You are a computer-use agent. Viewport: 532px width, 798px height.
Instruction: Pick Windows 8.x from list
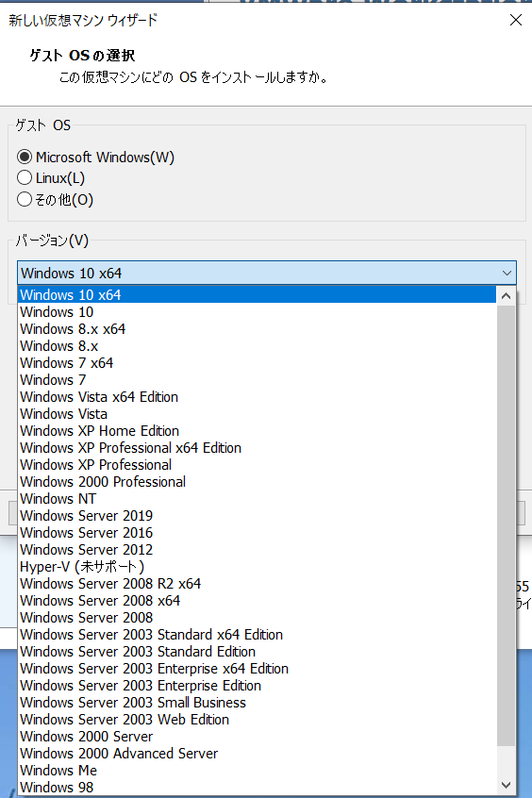[x=258, y=346]
